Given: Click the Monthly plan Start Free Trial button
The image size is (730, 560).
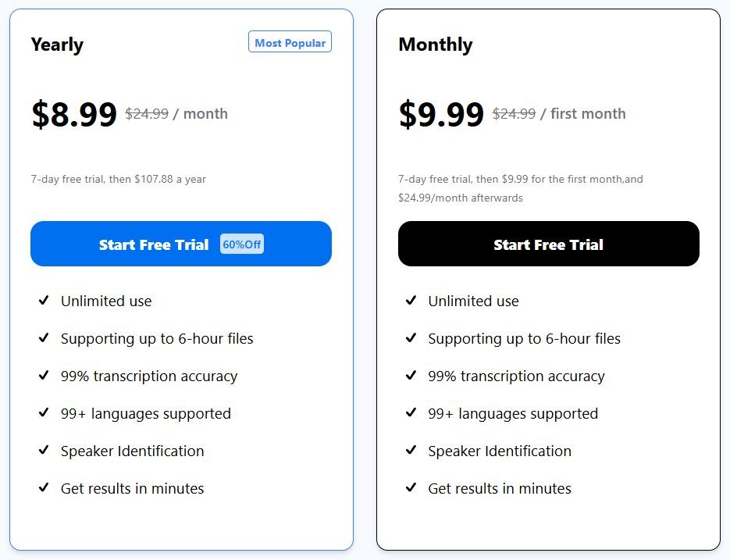Looking at the screenshot, I should point(548,244).
